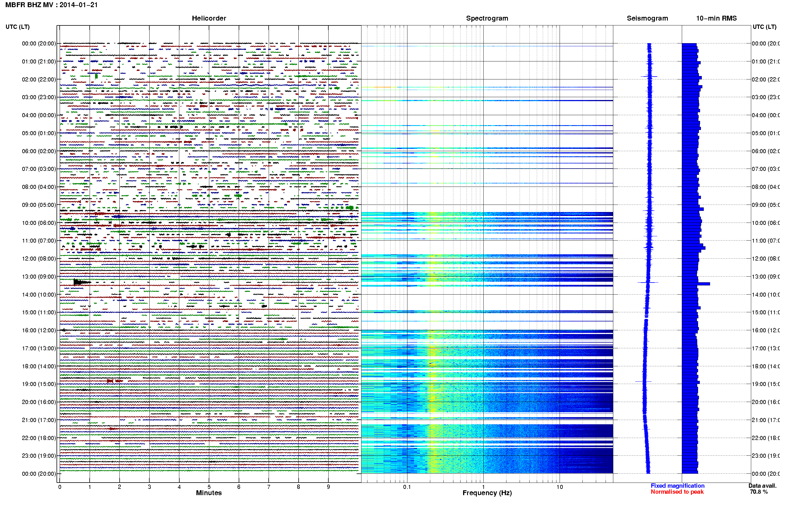Viewport: 812px width, 508px height.
Task: Click the right "UTC (LT)" axis header
Action: click(x=764, y=27)
